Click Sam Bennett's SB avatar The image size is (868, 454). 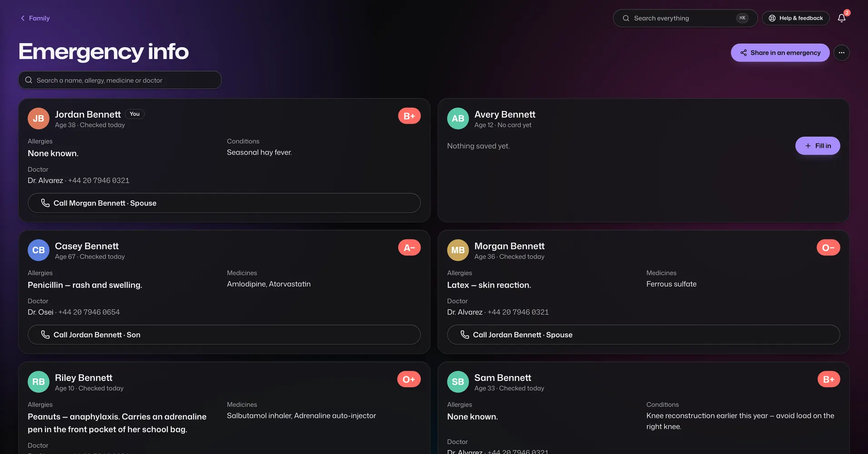click(x=458, y=382)
